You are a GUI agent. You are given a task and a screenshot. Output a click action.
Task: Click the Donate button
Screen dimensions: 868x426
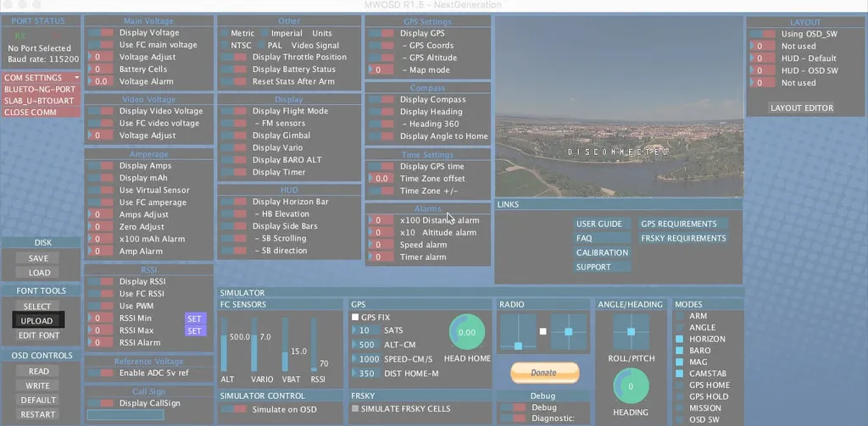(544, 373)
